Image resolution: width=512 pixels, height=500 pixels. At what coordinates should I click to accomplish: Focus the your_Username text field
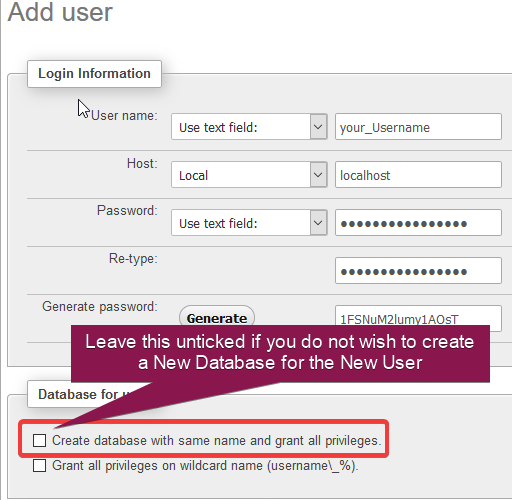418,127
